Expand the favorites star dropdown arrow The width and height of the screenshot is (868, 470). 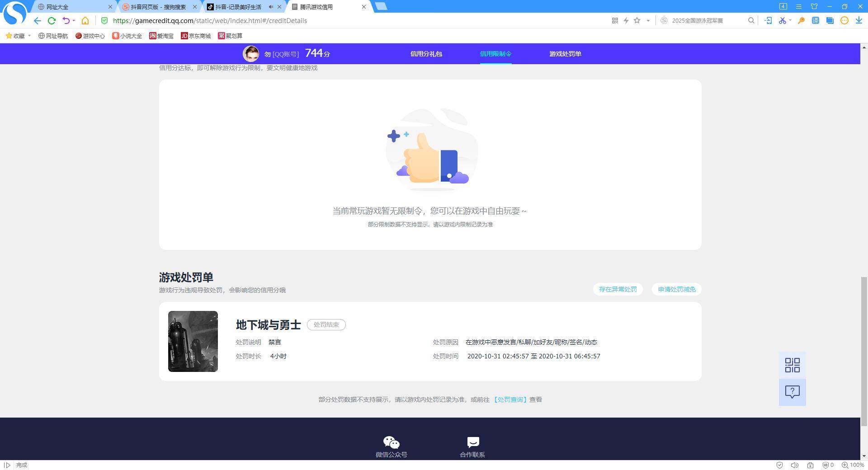[648, 21]
